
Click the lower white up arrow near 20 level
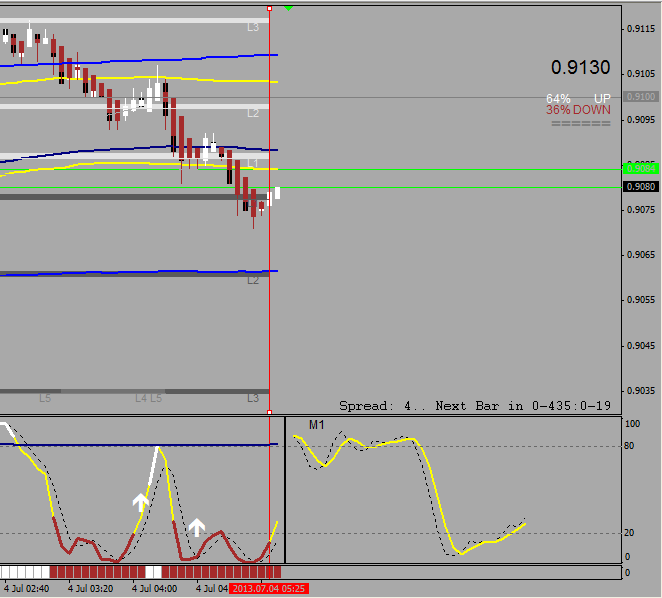click(x=197, y=527)
